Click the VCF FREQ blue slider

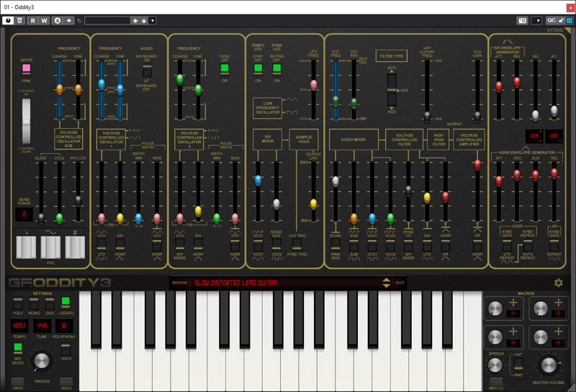click(x=335, y=101)
